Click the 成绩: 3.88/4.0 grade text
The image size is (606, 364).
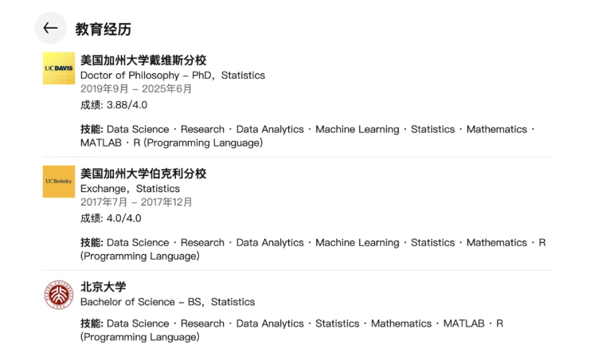click(114, 105)
